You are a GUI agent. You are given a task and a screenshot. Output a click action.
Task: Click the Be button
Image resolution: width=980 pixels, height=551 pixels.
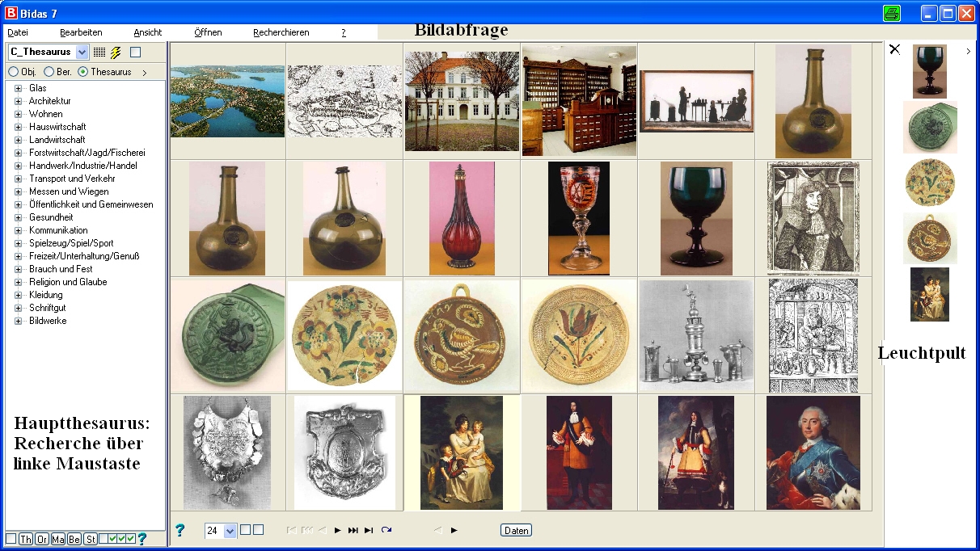click(x=74, y=539)
